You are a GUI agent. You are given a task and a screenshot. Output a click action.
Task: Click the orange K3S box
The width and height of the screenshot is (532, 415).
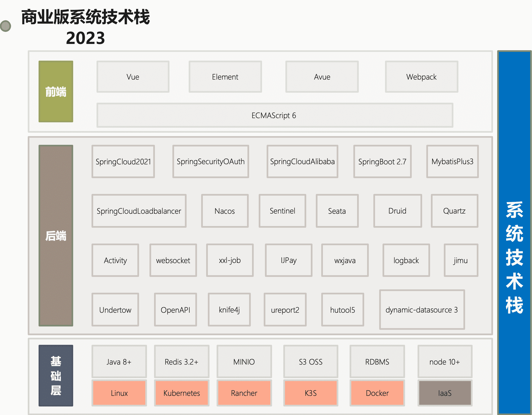coord(311,393)
